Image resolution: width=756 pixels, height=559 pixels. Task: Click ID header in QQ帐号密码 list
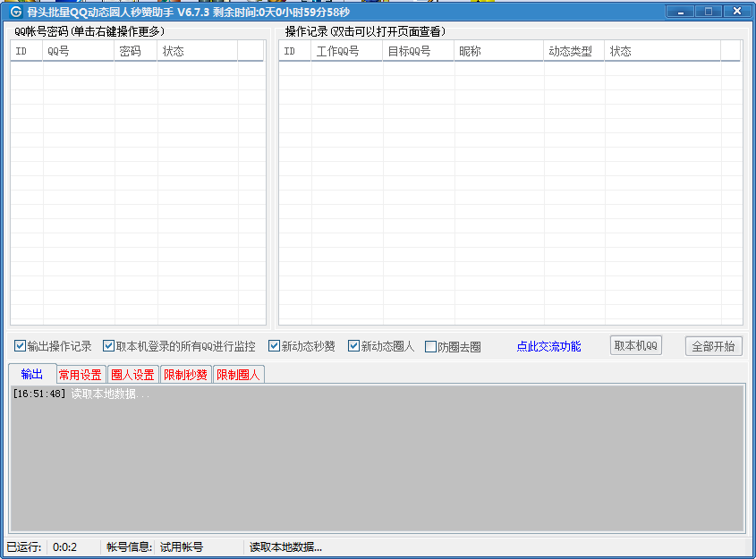click(27, 51)
